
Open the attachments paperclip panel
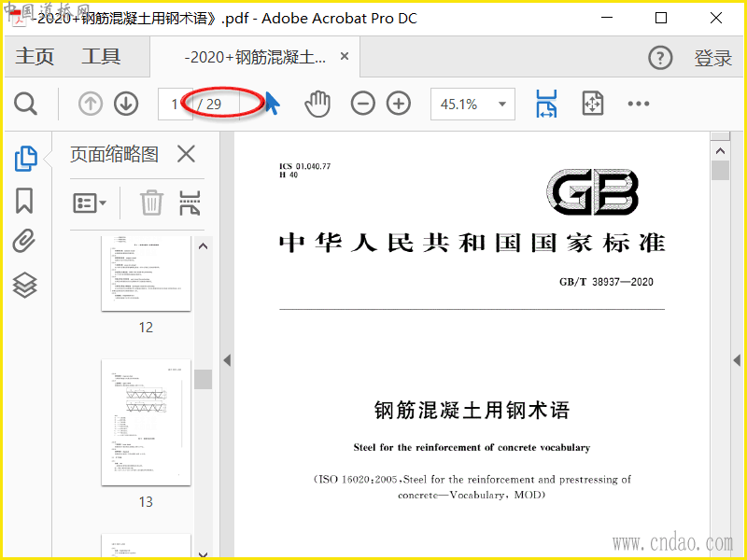point(24,241)
